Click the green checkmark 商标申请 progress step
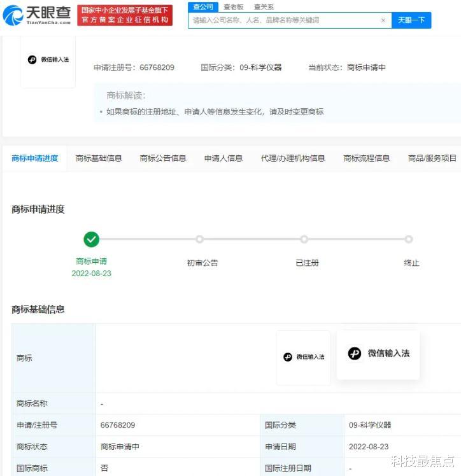The width and height of the screenshot is (461, 476). pyautogui.click(x=92, y=239)
